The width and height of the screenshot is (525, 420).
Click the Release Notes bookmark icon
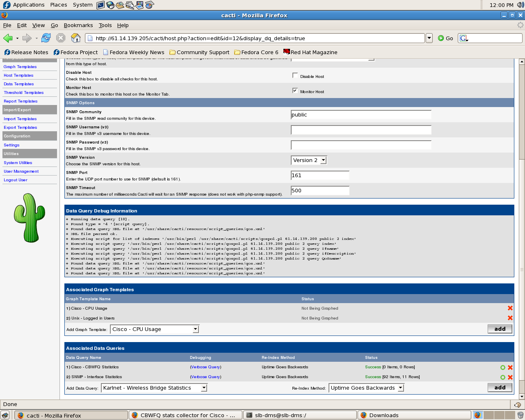tap(7, 52)
